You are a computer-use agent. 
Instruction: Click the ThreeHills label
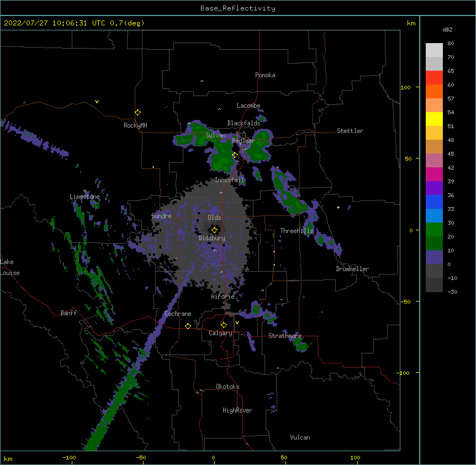point(297,231)
